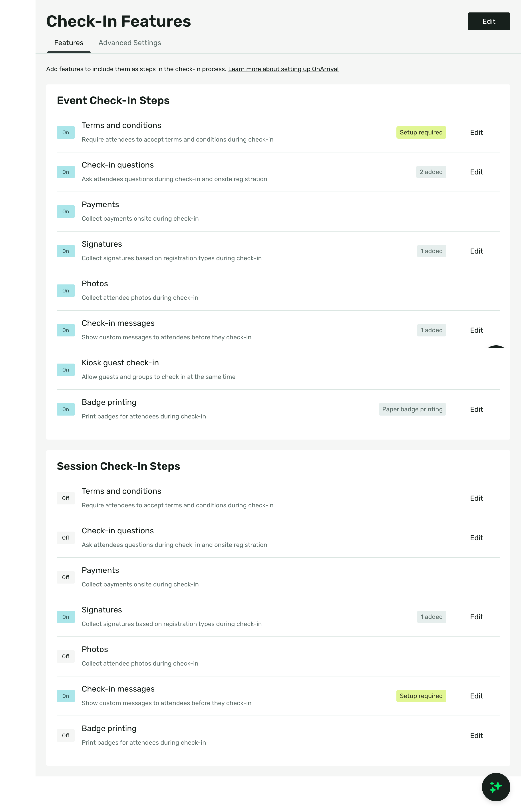Toggle the On status for Kiosk guest check-in
Screen dimensions: 521x812
click(x=66, y=370)
